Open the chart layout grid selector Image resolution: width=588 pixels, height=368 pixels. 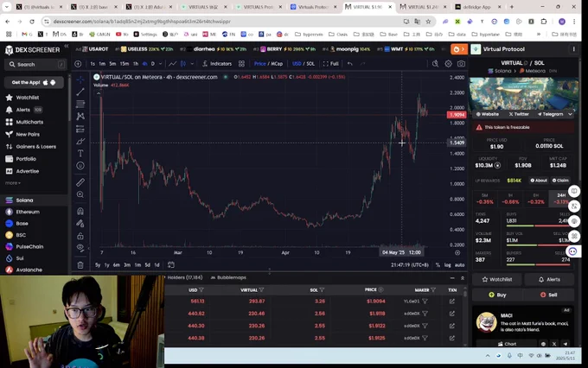(x=241, y=64)
